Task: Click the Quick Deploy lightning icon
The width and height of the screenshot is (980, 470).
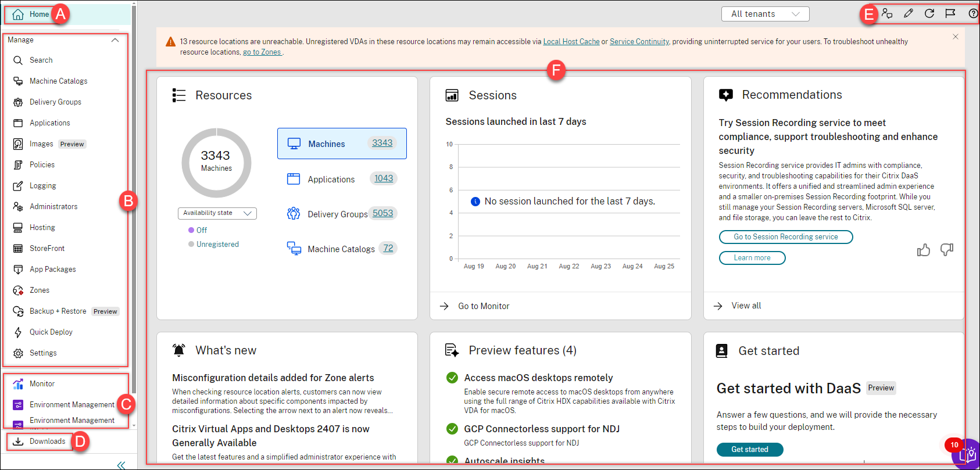Action: 18,332
